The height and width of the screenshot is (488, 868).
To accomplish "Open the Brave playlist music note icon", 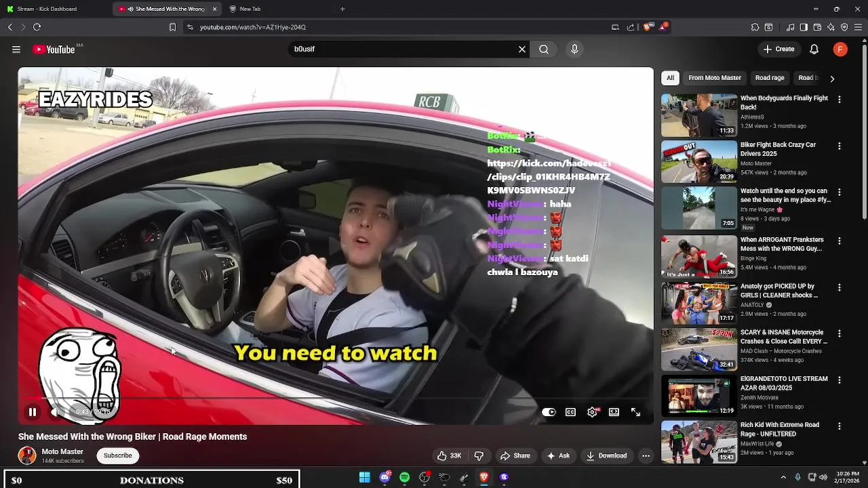I will 790,27.
